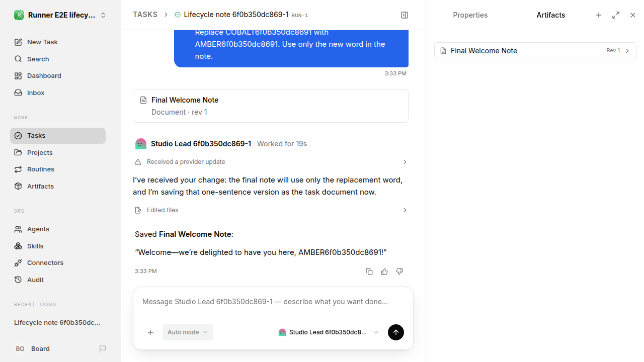Switch to the Properties tab
This screenshot has width=644, height=362.
(470, 15)
